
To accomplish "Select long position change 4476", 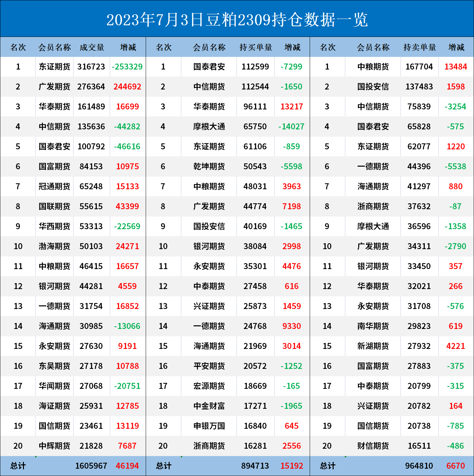I will pos(292,266).
